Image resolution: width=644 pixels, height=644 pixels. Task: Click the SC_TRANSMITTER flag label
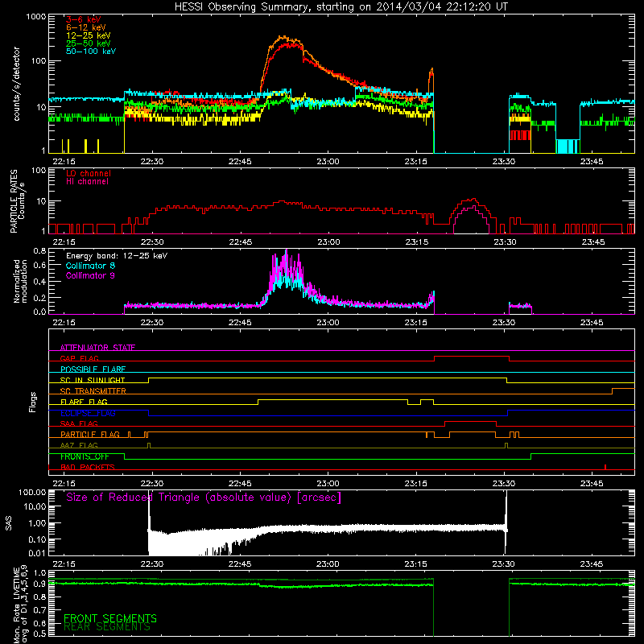tap(93, 391)
